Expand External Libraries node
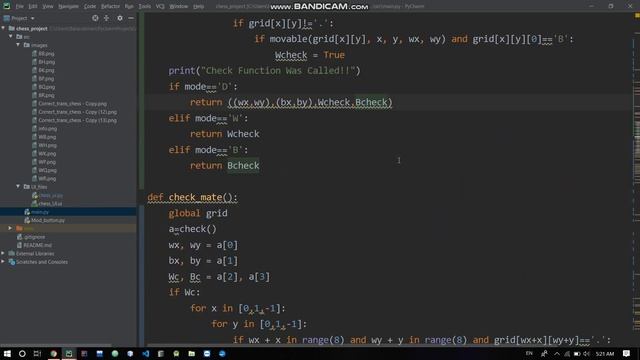 click(3, 253)
